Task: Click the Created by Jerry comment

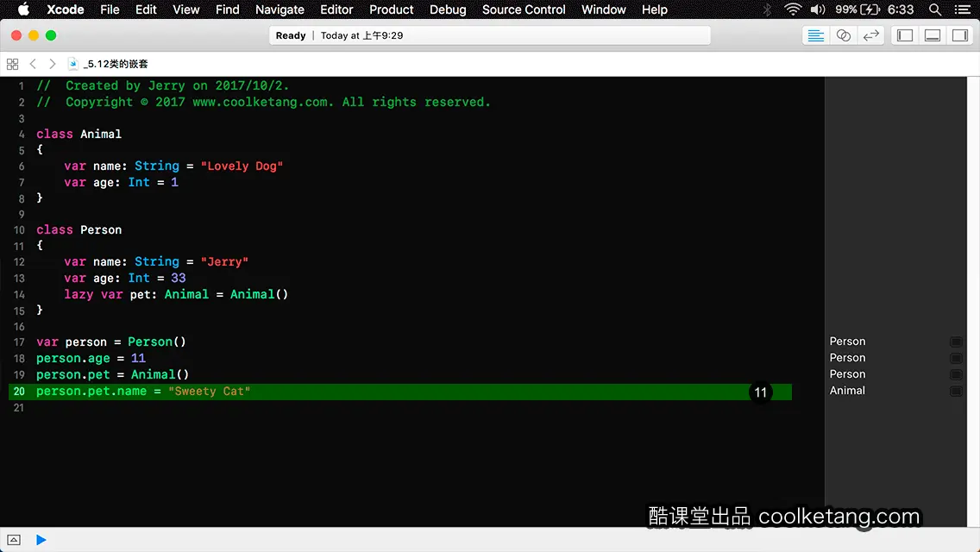Action: pos(162,85)
